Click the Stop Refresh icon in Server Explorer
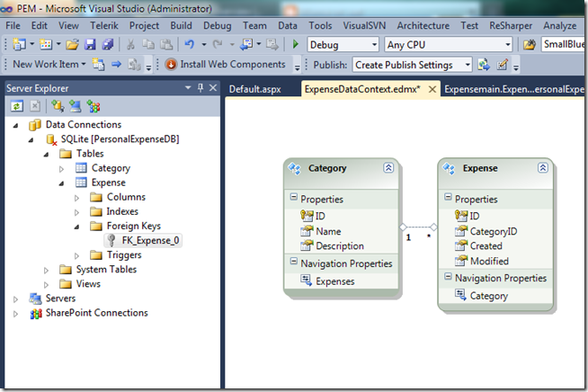The width and height of the screenshot is (588, 392). [35, 106]
